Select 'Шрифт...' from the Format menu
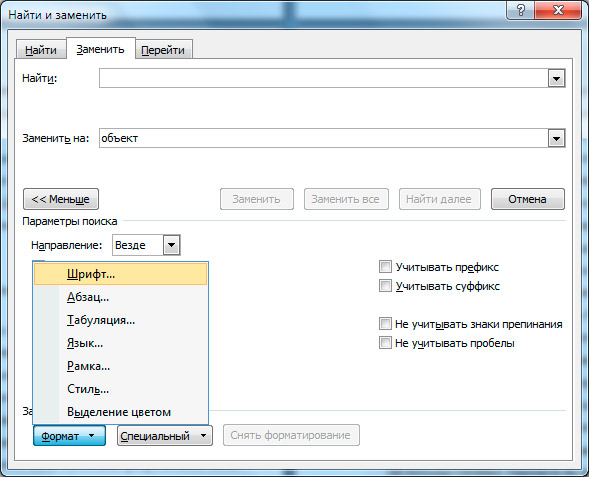Viewport: 589px width, 477px height. [x=121, y=274]
